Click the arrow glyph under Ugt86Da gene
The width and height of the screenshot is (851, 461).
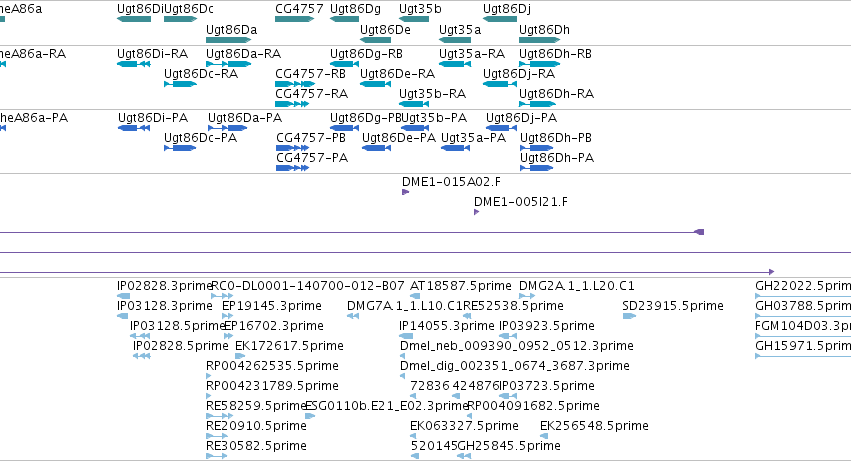[229, 40]
